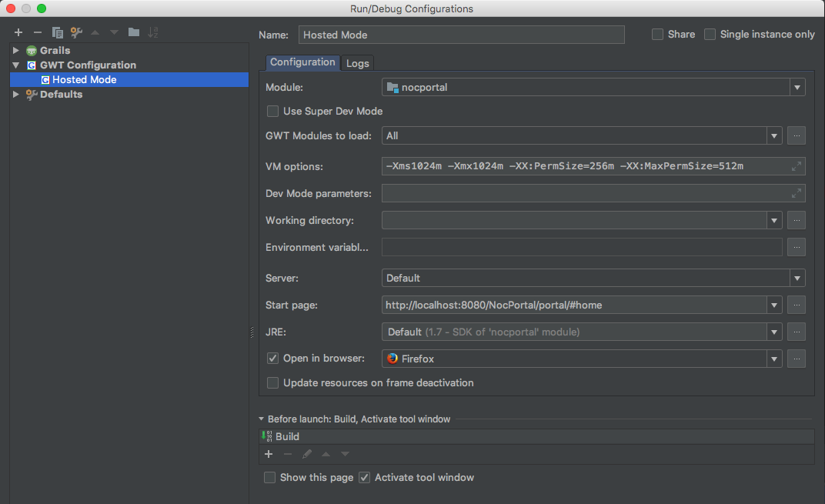Image resolution: width=825 pixels, height=504 pixels.
Task: Enable the Use Super Dev Mode checkbox
Action: (272, 111)
